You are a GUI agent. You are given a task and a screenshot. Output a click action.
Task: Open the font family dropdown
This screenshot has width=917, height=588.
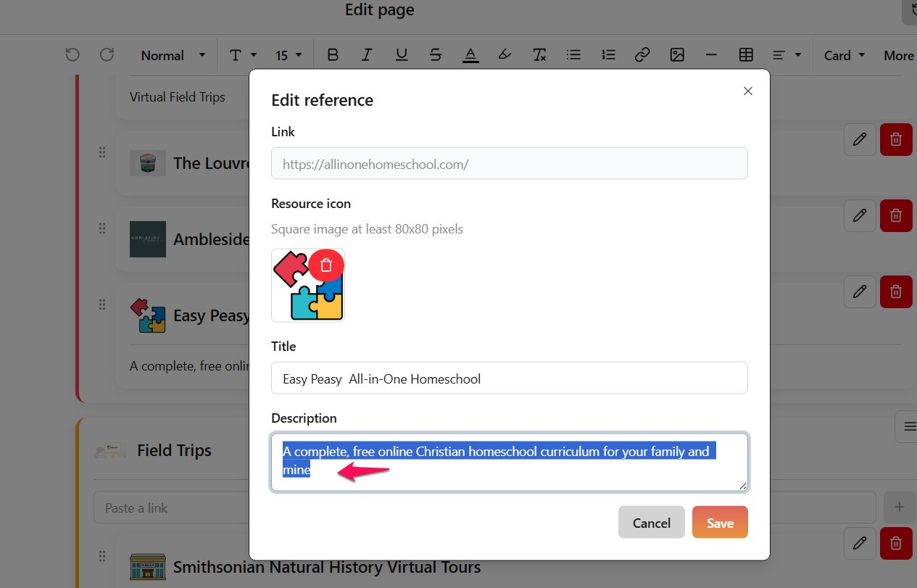(x=243, y=55)
